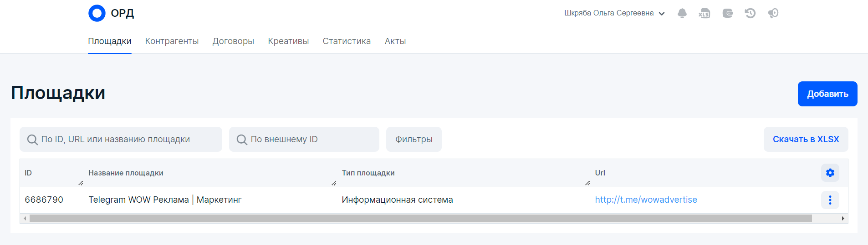Click the Добавить button

pyautogui.click(x=827, y=94)
